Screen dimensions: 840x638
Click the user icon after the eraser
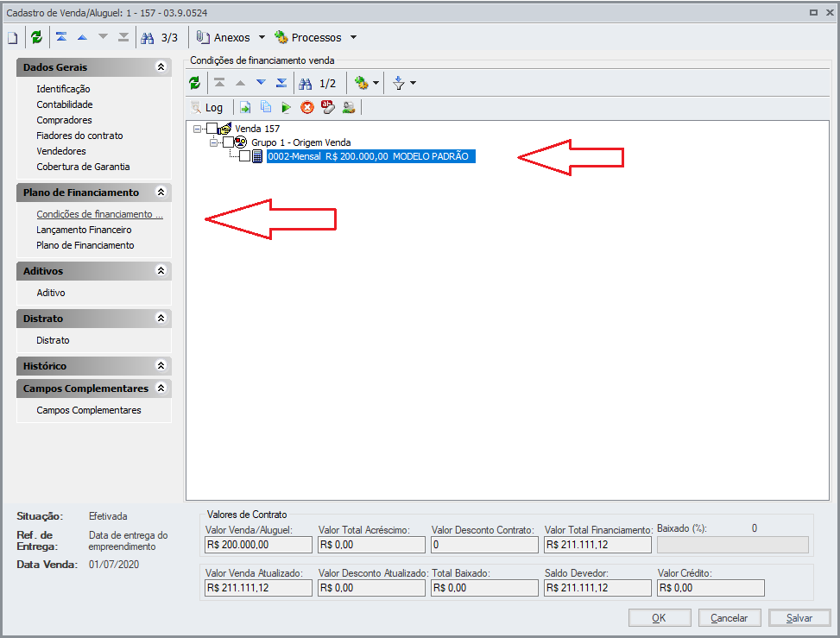349,108
